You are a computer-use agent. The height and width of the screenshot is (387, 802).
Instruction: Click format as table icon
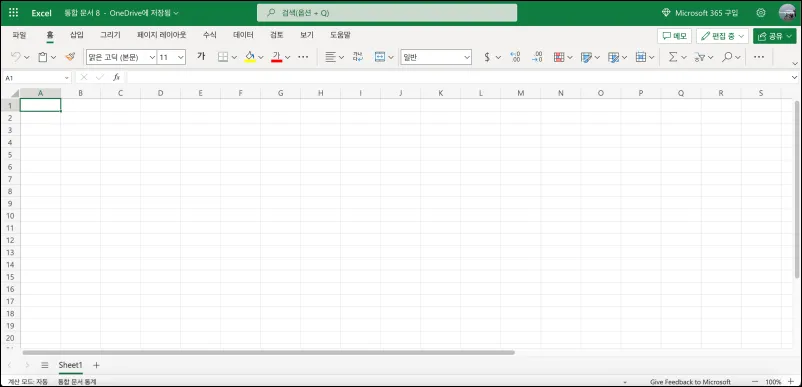614,57
